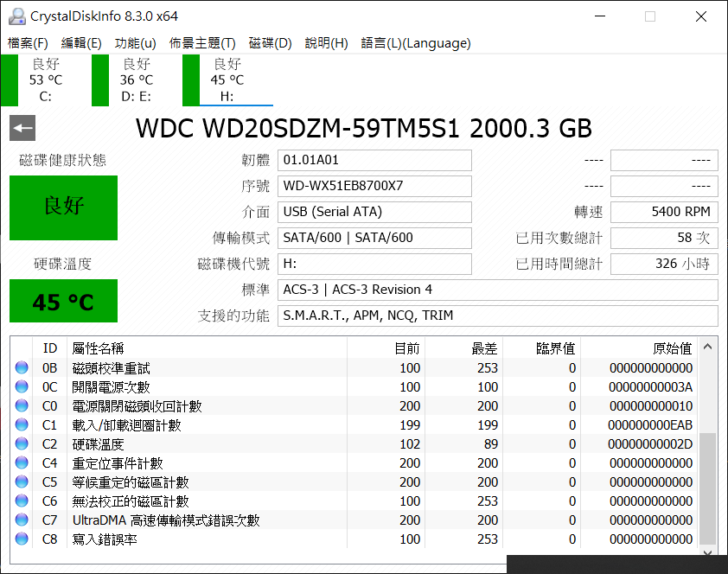
Task: Click the blue status orb for row C5
Action: point(22,482)
